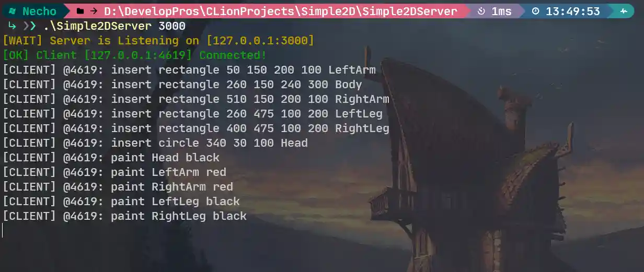Click the [OK] Client Connected line
The height and width of the screenshot is (272, 644).
135,55
